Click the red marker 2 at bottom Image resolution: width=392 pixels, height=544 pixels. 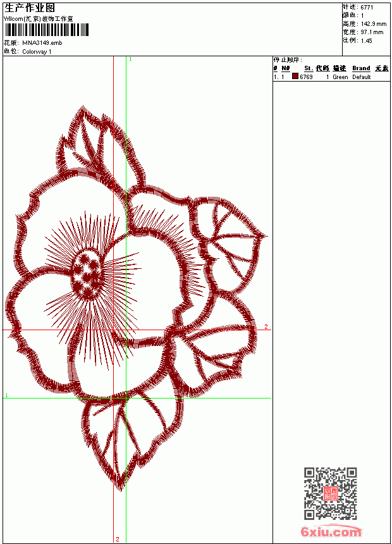(118, 539)
